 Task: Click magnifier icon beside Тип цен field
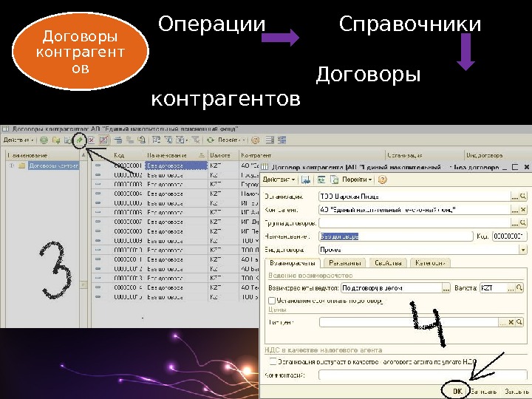[x=519, y=322]
